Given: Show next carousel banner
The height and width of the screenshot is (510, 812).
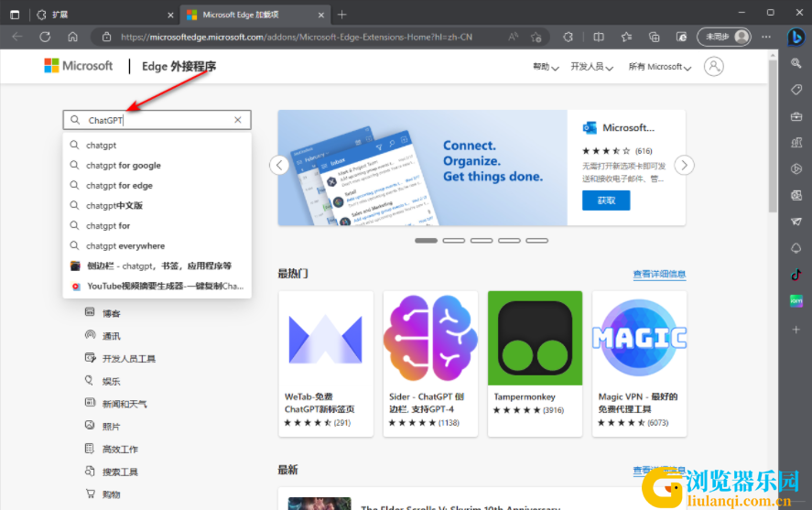Looking at the screenshot, I should tap(684, 165).
